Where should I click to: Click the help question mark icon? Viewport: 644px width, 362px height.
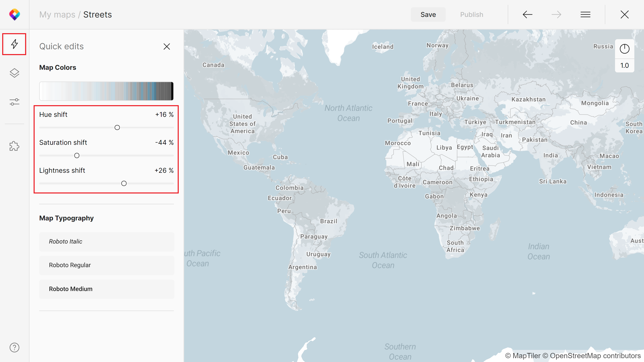pos(14,347)
